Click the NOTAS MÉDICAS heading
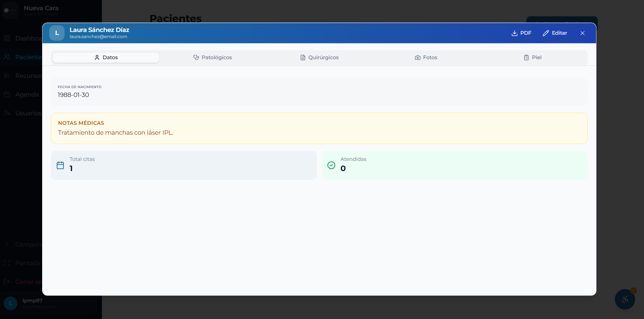The width and height of the screenshot is (644, 319). [x=81, y=123]
